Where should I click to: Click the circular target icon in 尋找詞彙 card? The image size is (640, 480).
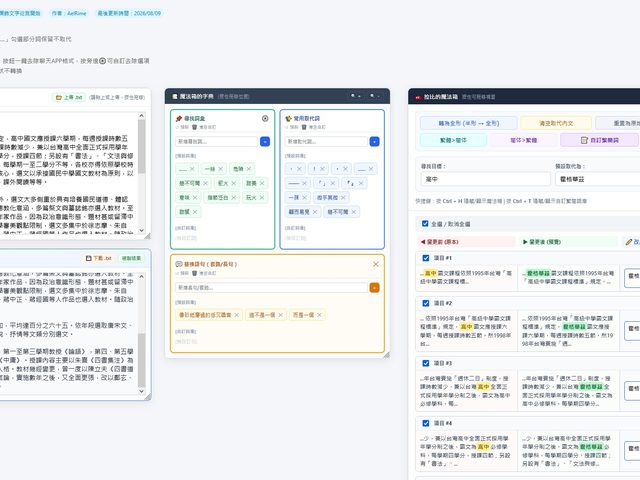[265, 118]
